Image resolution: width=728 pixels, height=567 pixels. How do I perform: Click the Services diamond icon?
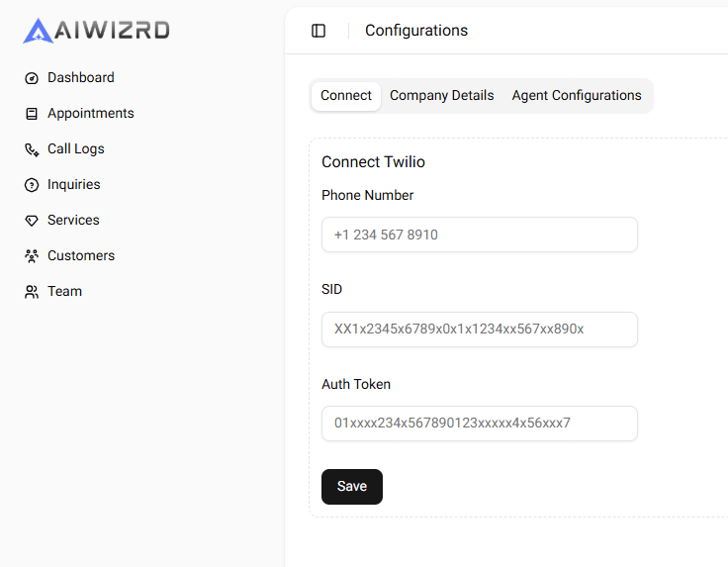point(32,221)
